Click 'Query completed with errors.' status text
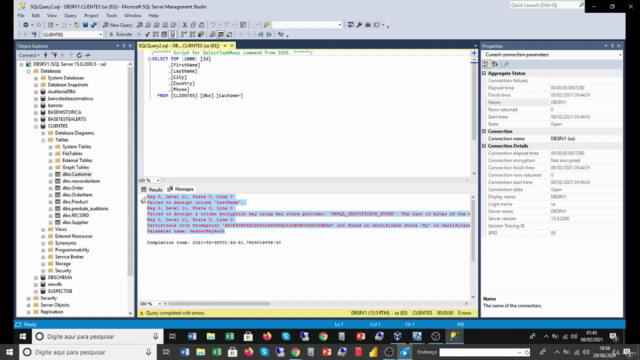This screenshot has height=360, width=640. [176, 313]
